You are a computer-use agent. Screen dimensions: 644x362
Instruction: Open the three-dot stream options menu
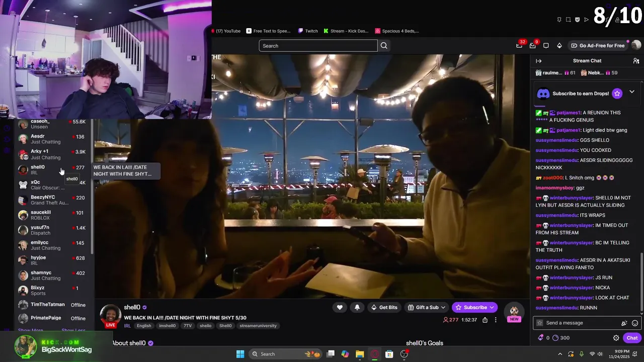click(496, 320)
